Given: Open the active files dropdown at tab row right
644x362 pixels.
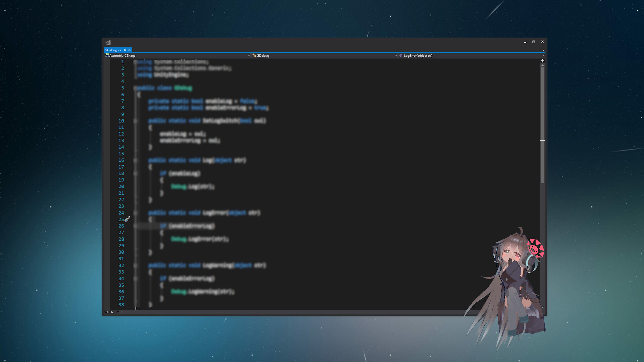Looking at the screenshot, I should click(543, 50).
